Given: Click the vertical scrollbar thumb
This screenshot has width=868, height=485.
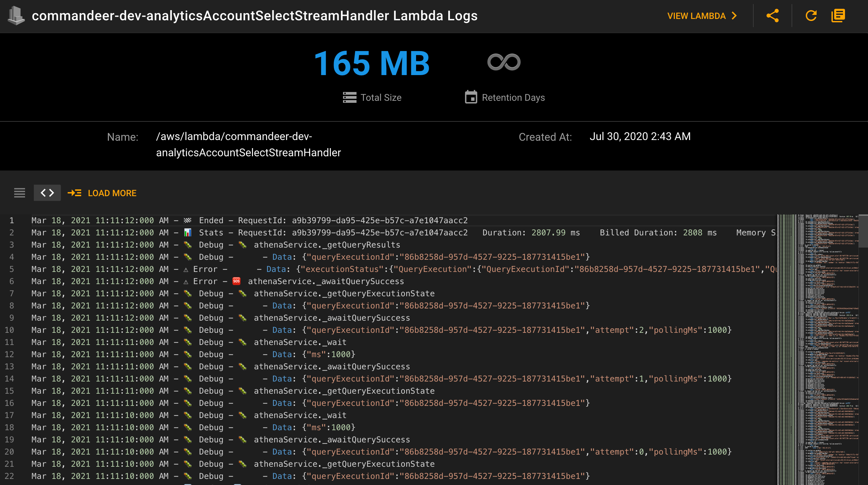Looking at the screenshot, I should tap(863, 231).
